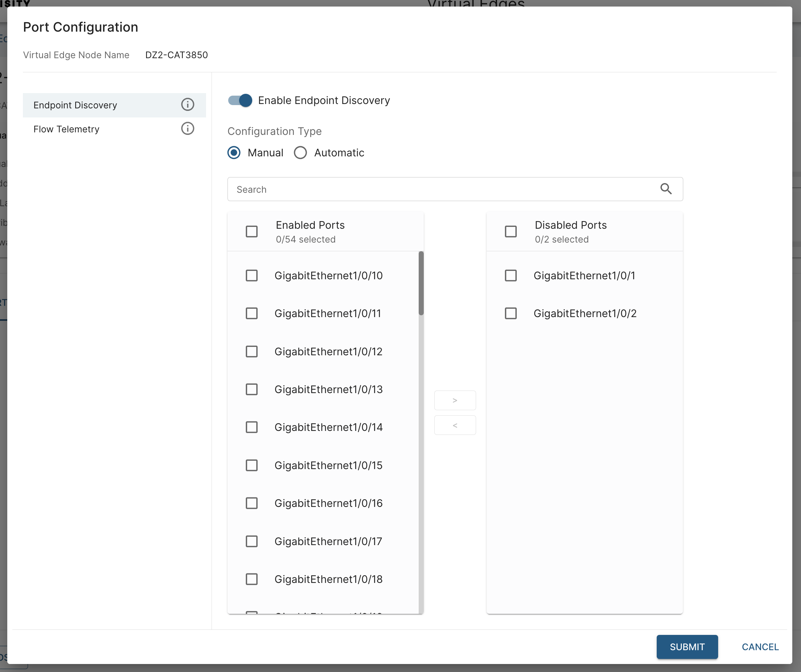Select the Automatic configuration type
The height and width of the screenshot is (672, 801).
point(300,153)
